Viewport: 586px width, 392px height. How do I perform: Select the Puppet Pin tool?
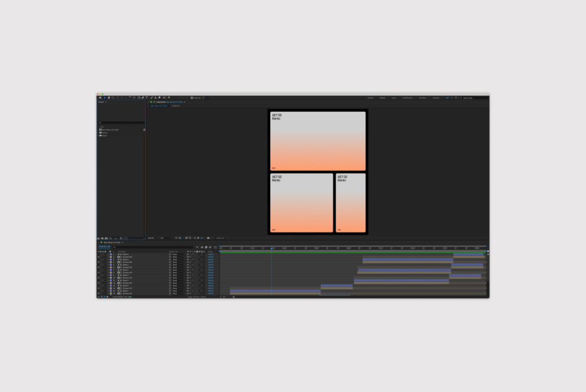(169, 98)
